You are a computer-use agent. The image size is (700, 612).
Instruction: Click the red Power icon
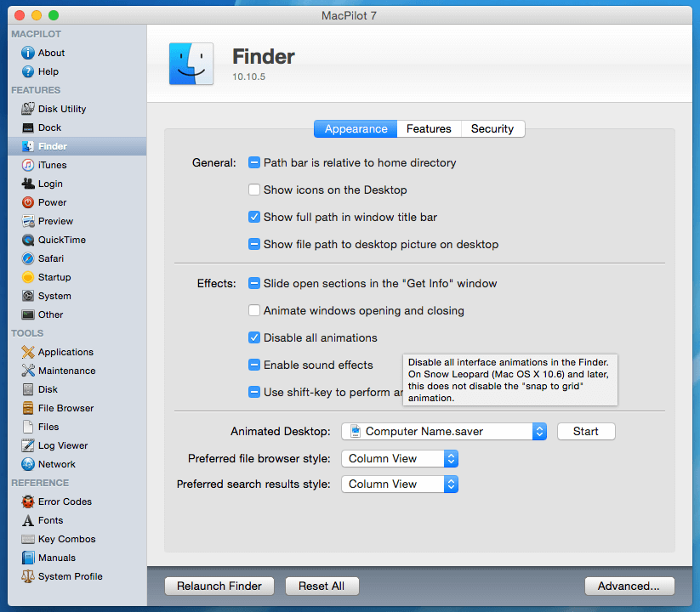(28, 202)
